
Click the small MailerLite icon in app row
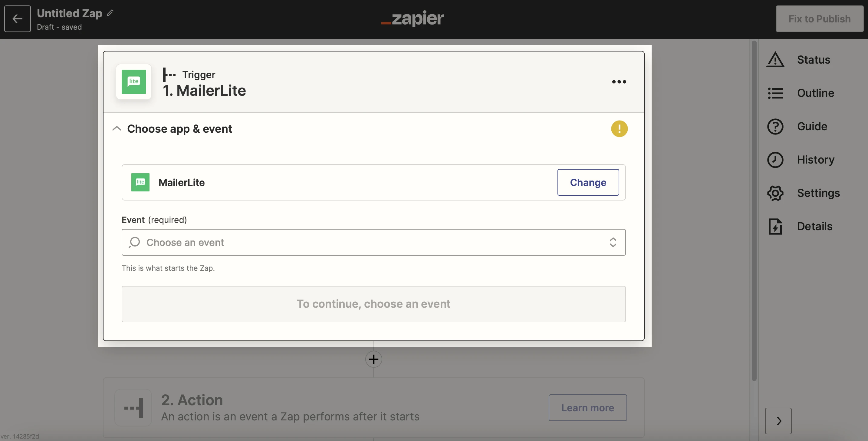[140, 182]
